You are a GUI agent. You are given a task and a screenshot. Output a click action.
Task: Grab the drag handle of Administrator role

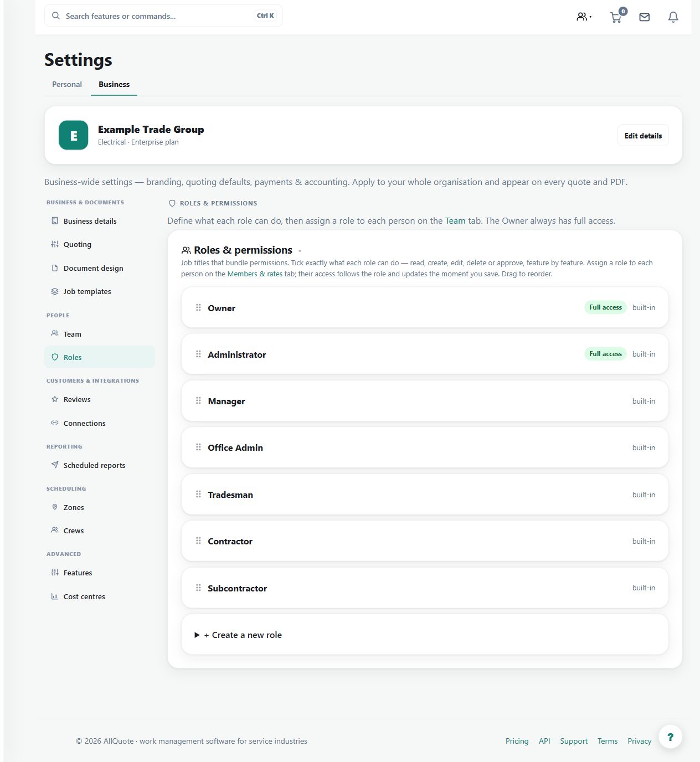198,354
